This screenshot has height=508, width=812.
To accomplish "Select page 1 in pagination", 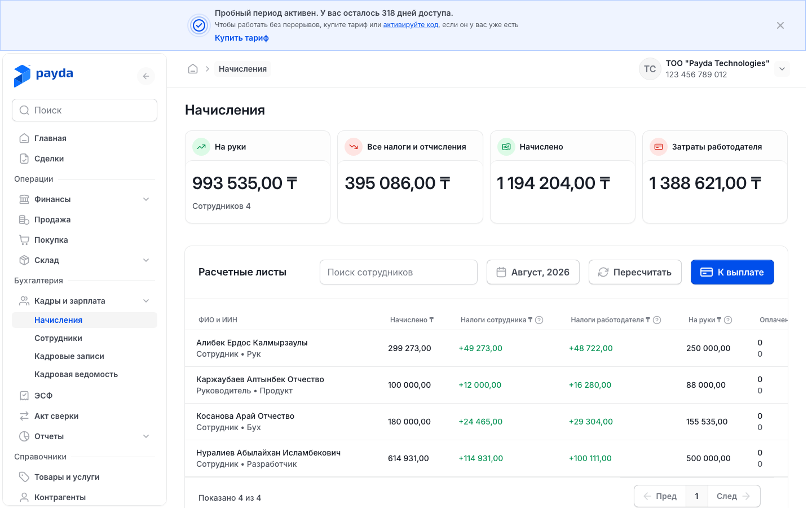I will pos(697,496).
